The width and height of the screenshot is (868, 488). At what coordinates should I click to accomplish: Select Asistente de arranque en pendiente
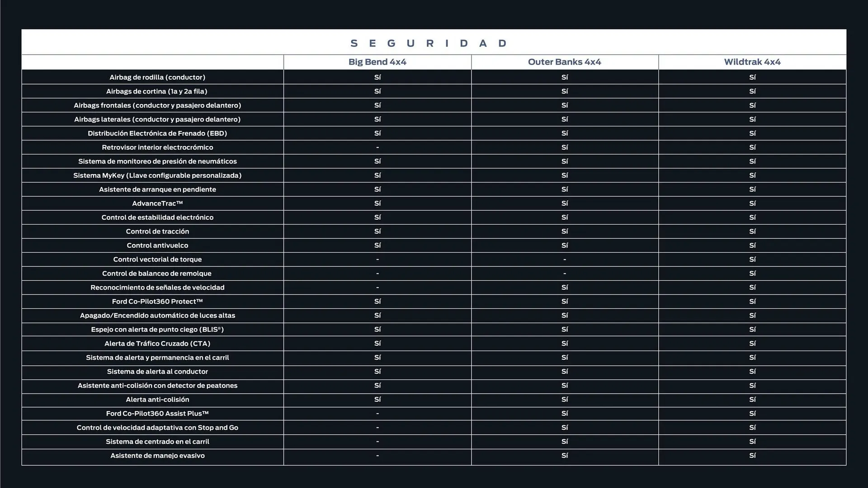tap(157, 189)
